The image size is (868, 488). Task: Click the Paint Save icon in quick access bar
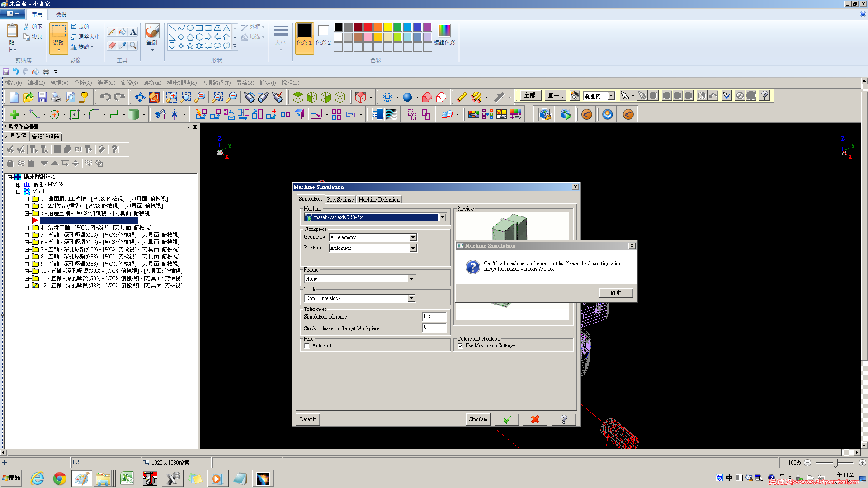[x=6, y=71]
